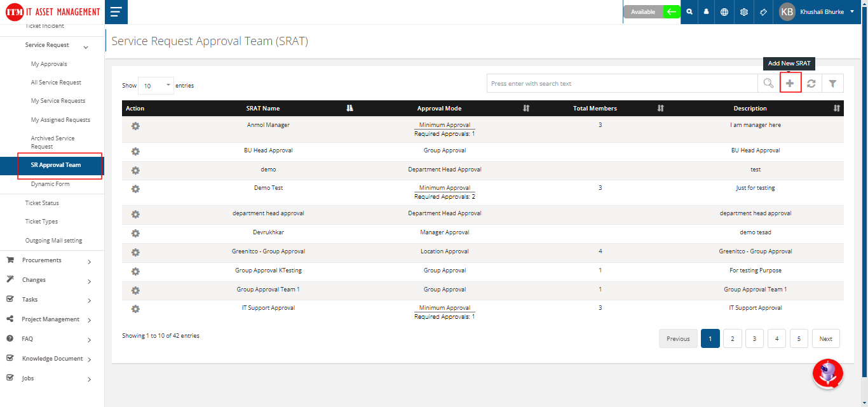Open global search from the header magnifier icon

(689, 12)
